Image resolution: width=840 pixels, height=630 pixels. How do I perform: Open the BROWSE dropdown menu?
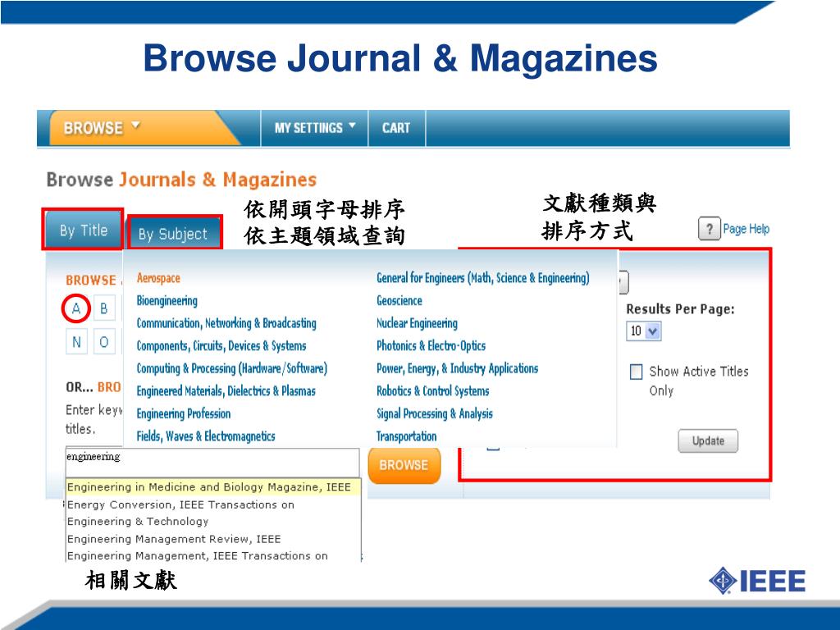point(102,128)
